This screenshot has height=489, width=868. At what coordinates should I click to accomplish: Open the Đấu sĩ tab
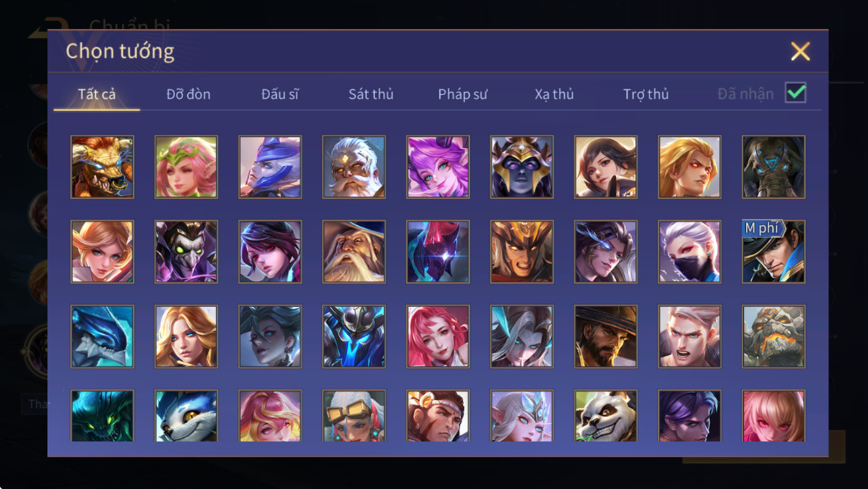[x=280, y=94]
